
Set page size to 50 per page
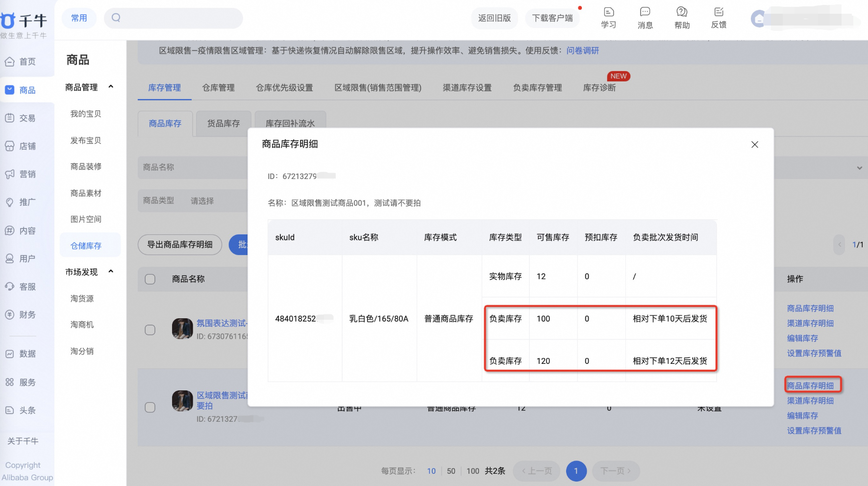click(451, 471)
